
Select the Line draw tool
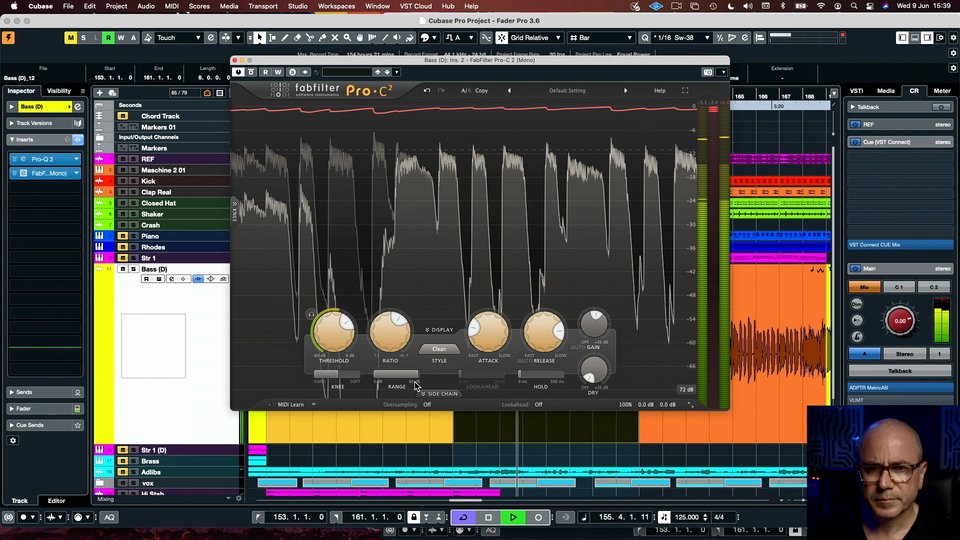[x=385, y=38]
